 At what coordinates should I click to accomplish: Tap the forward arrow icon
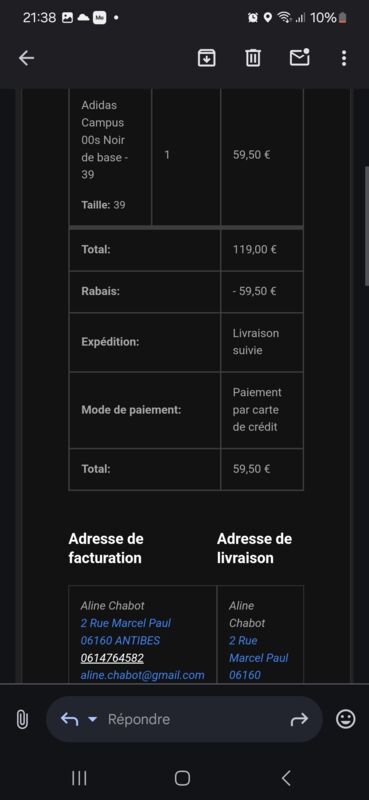pyautogui.click(x=299, y=719)
